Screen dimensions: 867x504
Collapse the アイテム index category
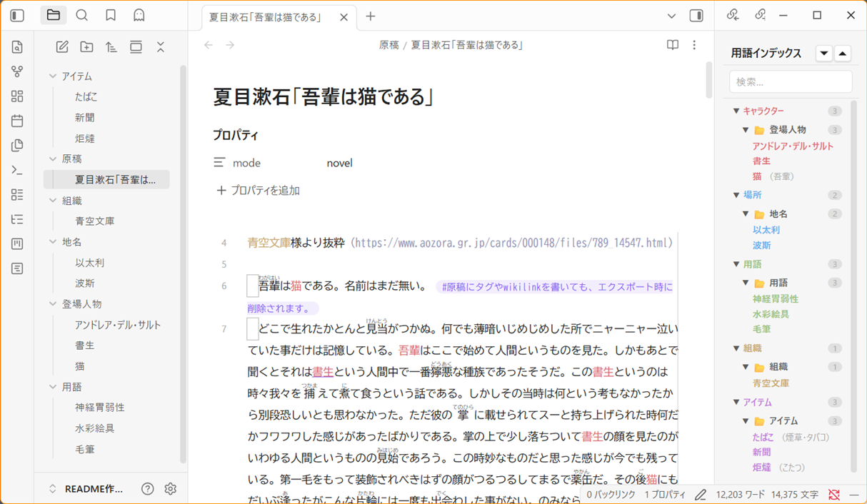(x=736, y=403)
